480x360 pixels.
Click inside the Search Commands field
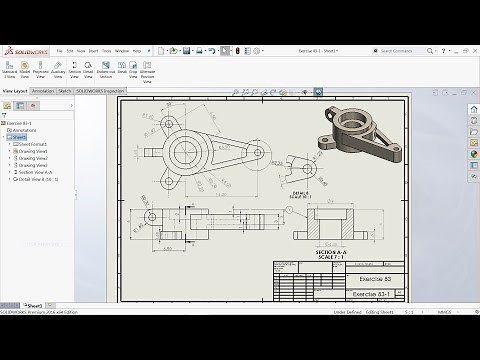(398, 51)
